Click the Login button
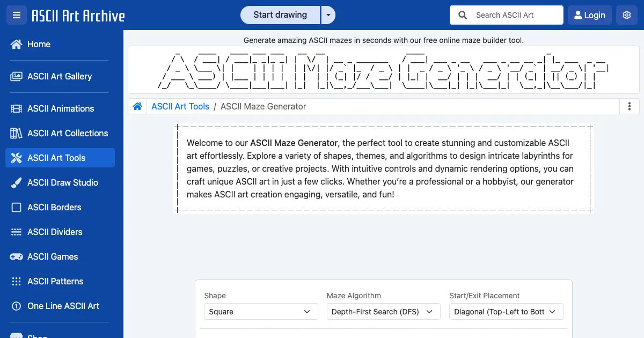This screenshot has height=338, width=644. click(589, 15)
